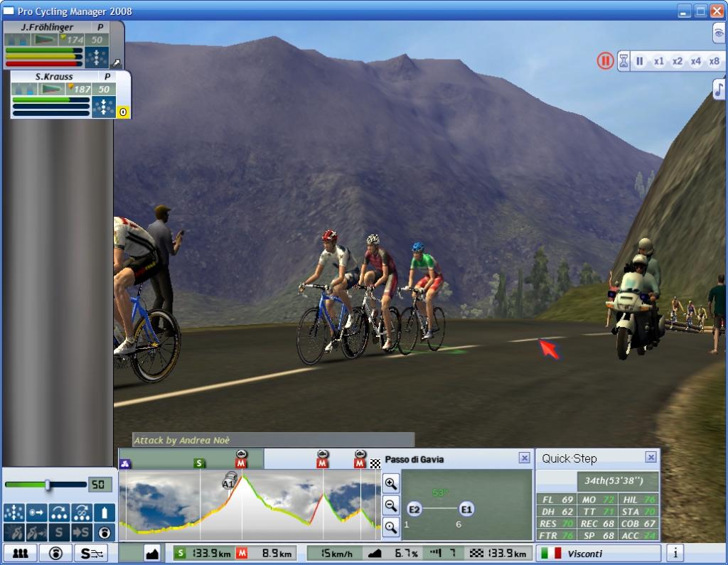The image size is (728, 565).
Task: Click the red pause race button
Action: tap(605, 61)
